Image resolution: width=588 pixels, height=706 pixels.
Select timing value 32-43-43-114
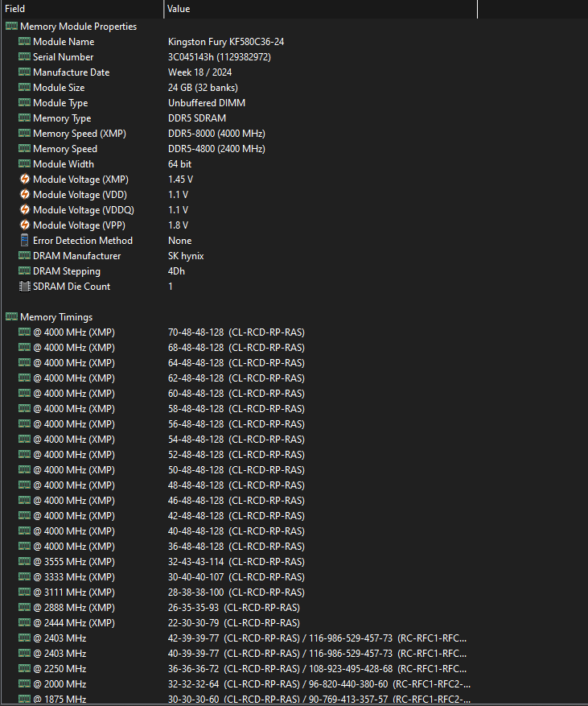pyautogui.click(x=195, y=562)
